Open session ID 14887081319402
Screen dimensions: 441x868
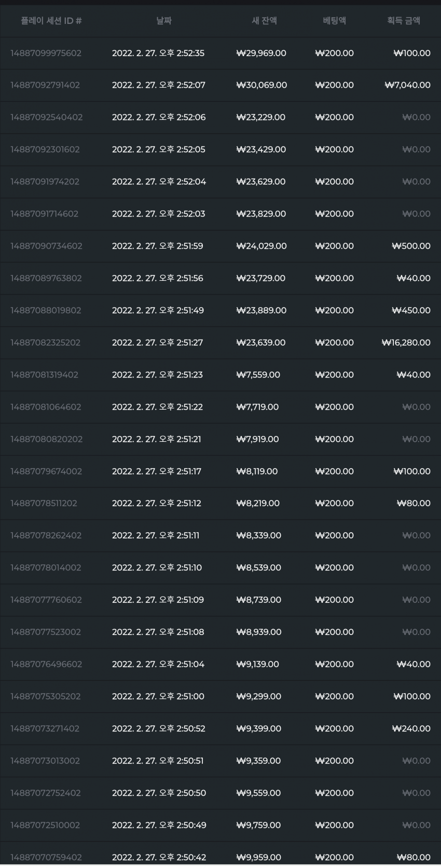pyautogui.click(x=44, y=375)
